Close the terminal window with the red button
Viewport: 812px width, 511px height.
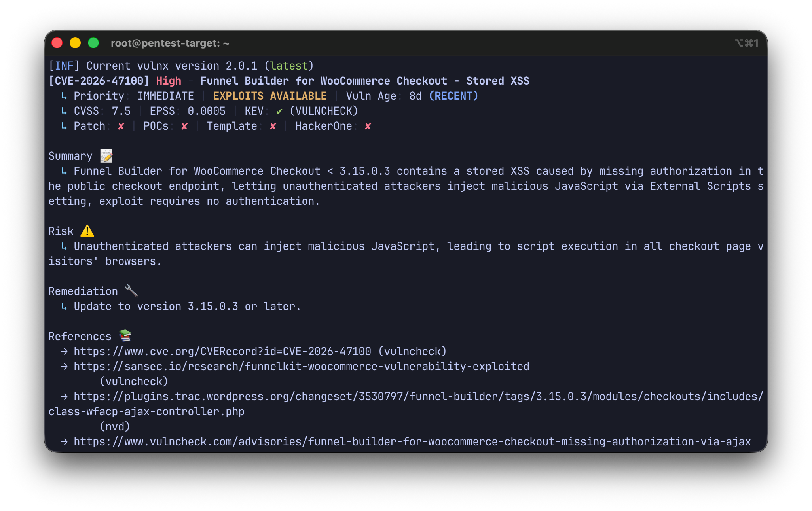(x=57, y=43)
